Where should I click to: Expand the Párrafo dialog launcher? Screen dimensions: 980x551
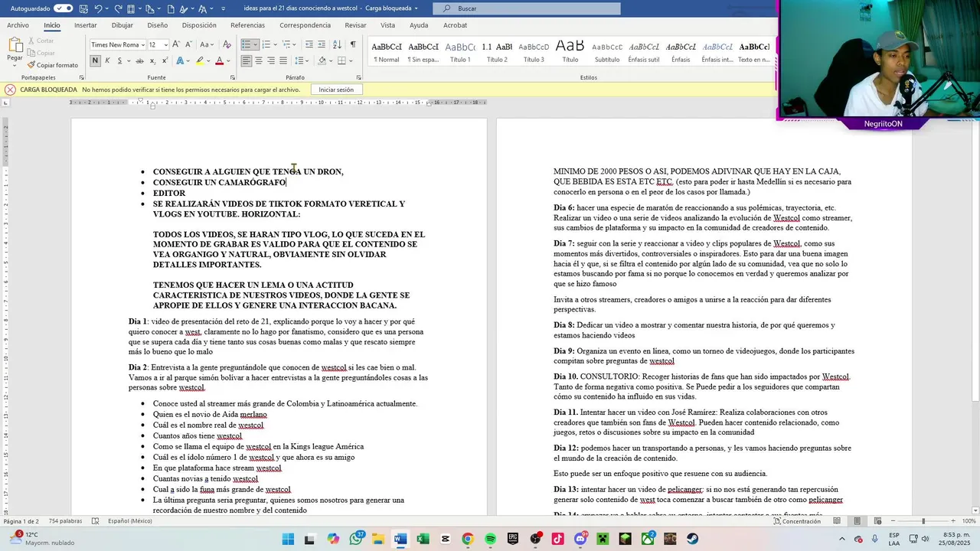[x=358, y=77]
